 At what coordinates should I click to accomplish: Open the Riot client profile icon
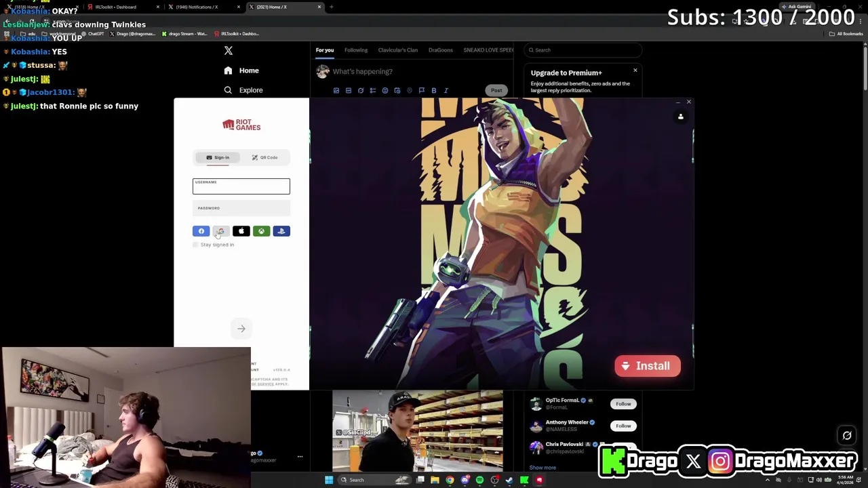681,117
